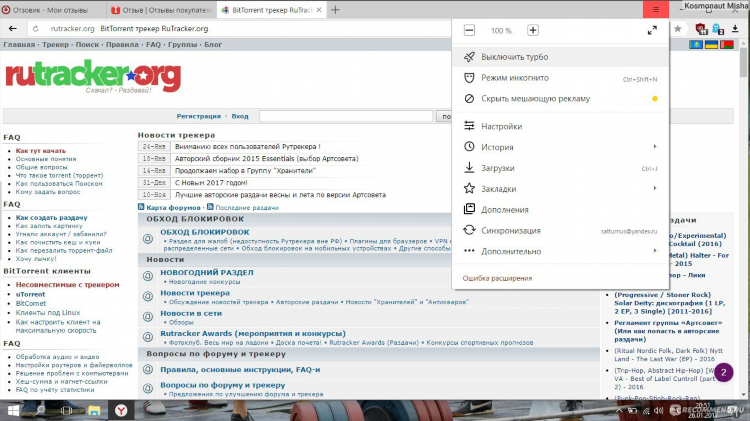
Task: Go back with the browser back arrow
Action: [x=12, y=29]
